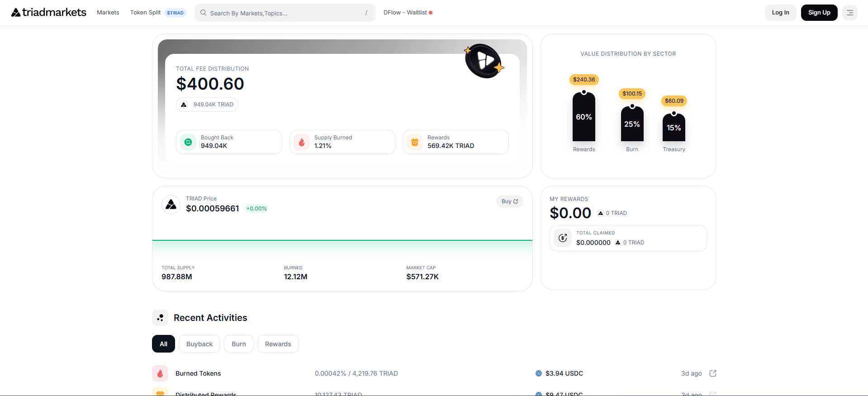Click the Burned Tokens flame icon
This screenshot has height=396, width=868.
click(160, 373)
